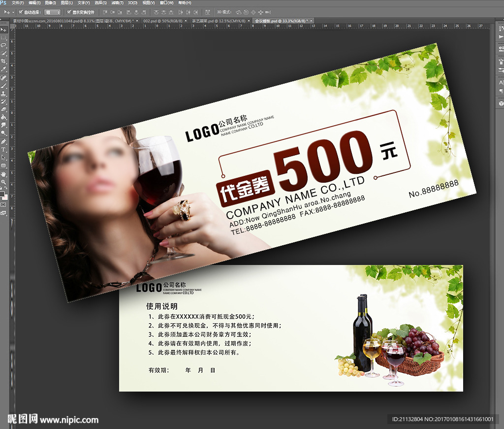
Task: Open the History panel icon
Action: [501, 29]
